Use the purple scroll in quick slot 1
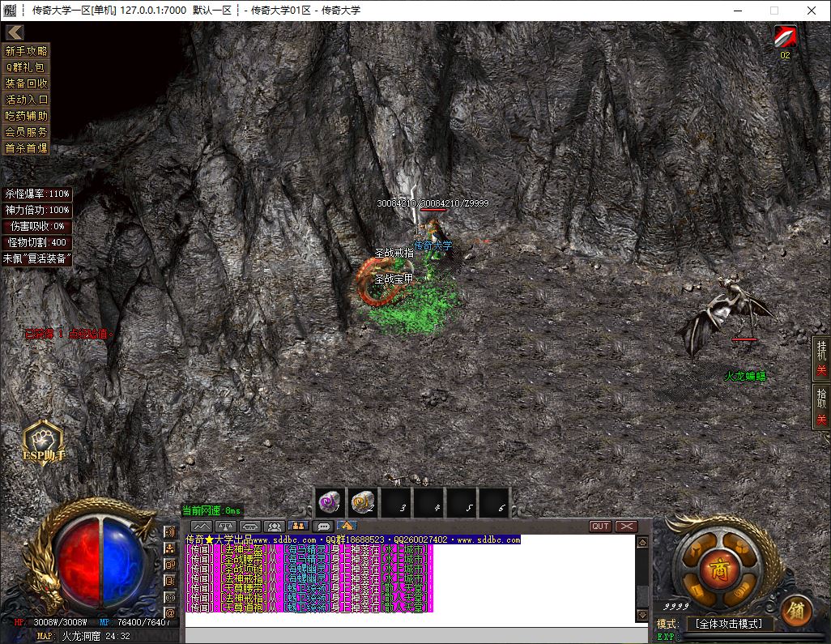Viewport: 831px width, 644px height. click(x=330, y=504)
